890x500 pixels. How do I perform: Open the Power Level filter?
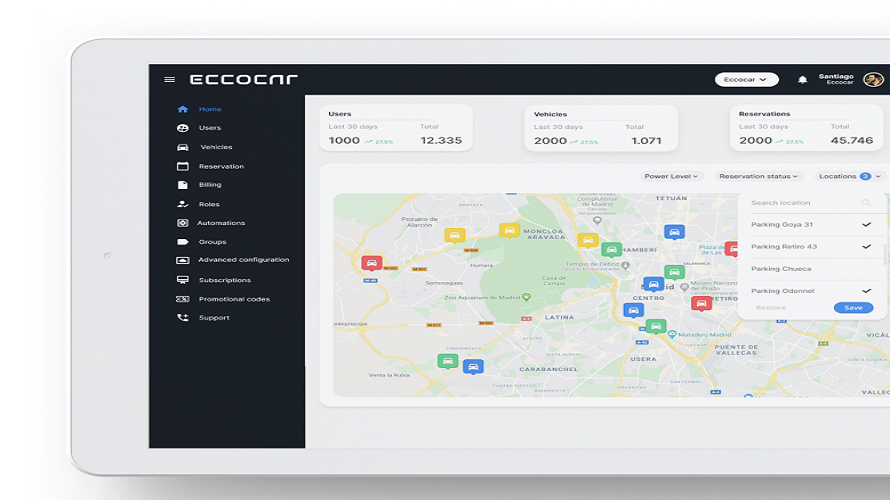671,177
